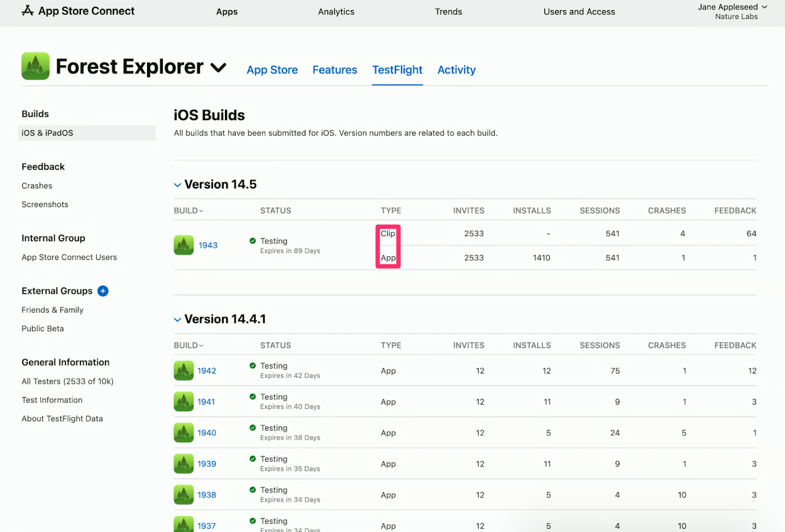Open Test Information in sidebar
The height and width of the screenshot is (532, 785).
52,400
